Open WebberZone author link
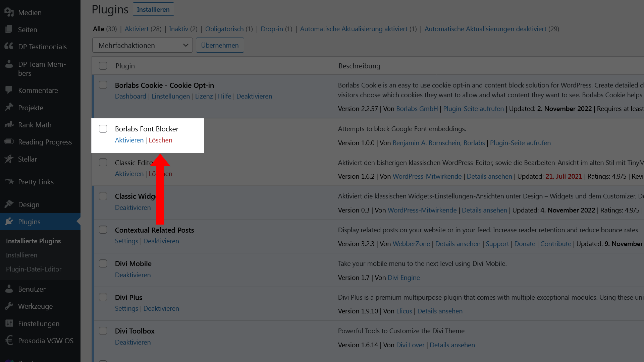Screen dimensions: 644x362 coord(411,244)
